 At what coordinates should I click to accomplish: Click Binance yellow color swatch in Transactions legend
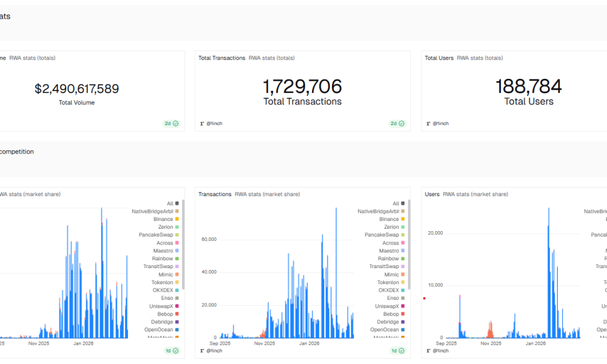click(x=403, y=219)
